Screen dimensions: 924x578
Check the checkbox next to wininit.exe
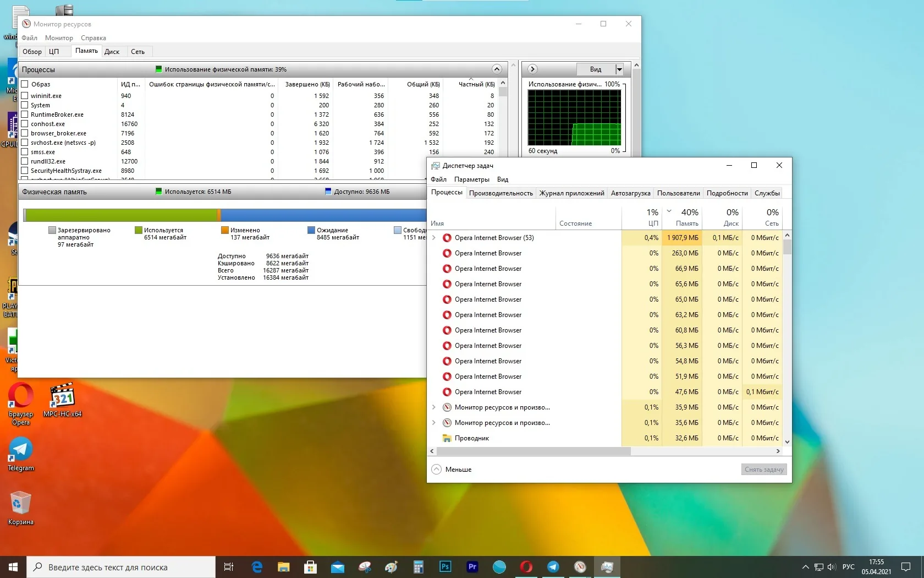click(x=25, y=95)
